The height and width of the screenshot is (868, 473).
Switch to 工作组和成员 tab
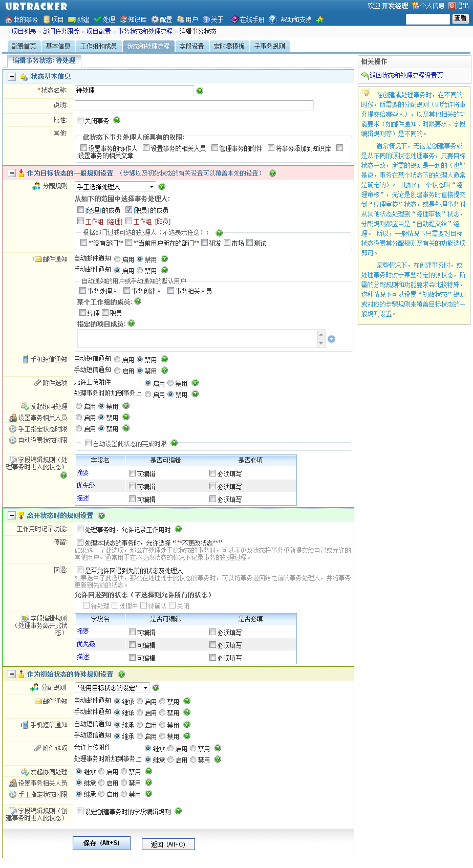98,46
